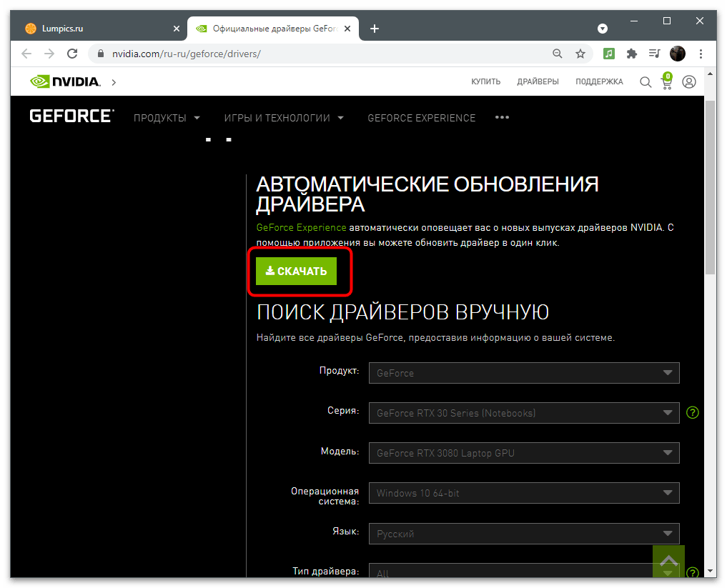
Task: Go back to the previous page
Action: click(x=26, y=54)
